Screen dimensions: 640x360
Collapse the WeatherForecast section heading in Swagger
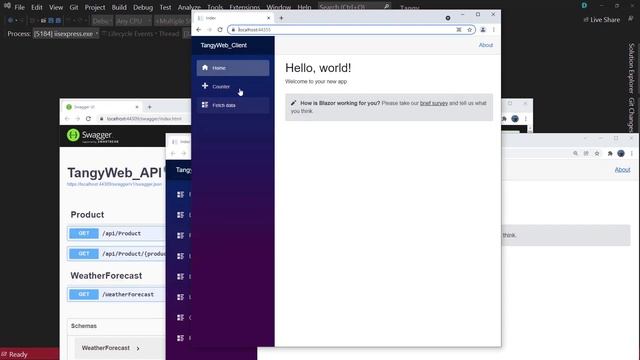click(x=106, y=276)
